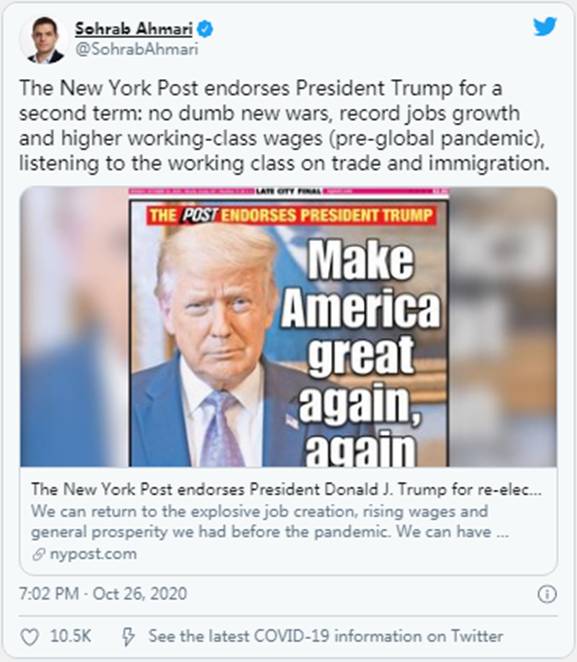Click the 7:02 PM Oct 26, 2020 timestamp
This screenshot has width=577, height=662.
(103, 594)
